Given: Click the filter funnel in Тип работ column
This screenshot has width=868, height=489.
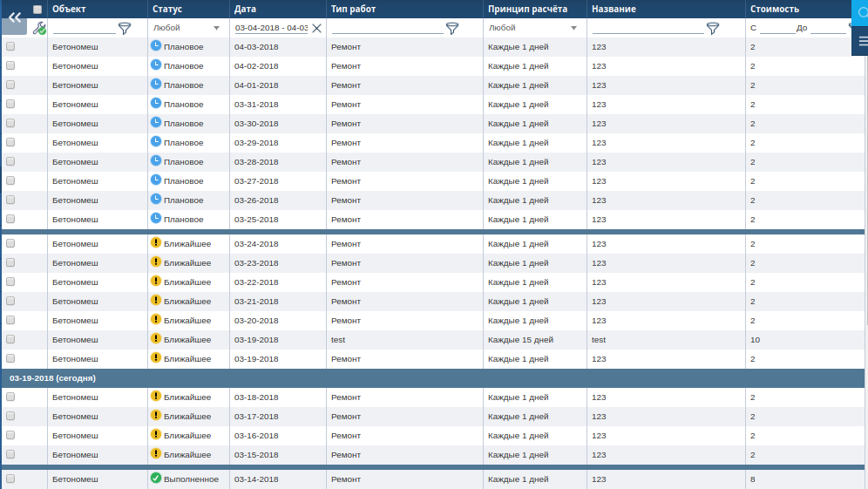Looking at the screenshot, I should click(x=451, y=28).
